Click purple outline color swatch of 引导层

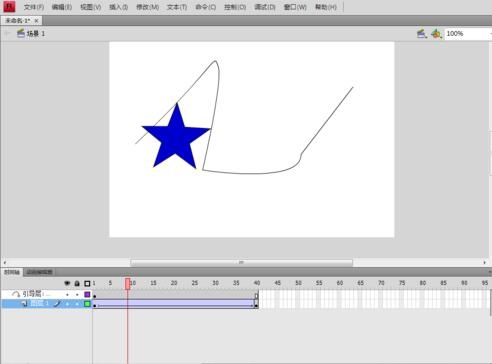87,295
